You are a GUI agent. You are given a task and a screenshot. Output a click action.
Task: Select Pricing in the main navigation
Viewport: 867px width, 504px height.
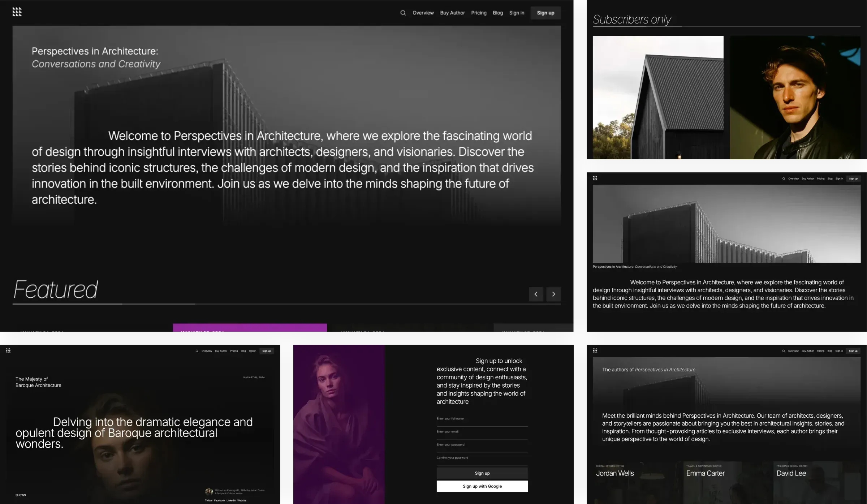[479, 13]
